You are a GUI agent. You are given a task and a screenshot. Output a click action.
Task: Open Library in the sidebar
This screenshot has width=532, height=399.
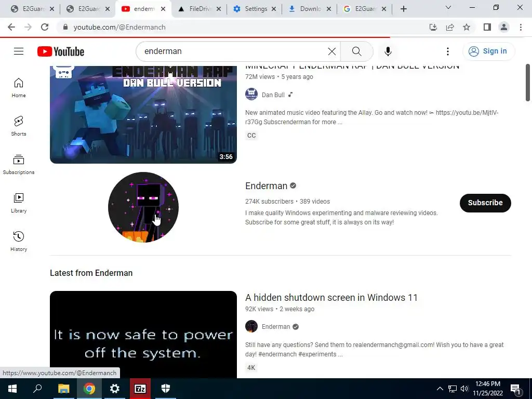click(x=19, y=203)
